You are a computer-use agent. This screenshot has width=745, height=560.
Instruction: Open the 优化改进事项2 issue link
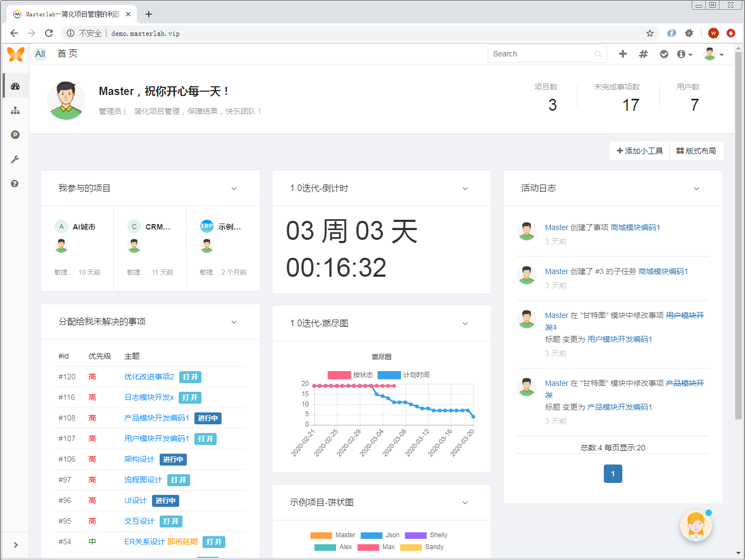point(149,377)
